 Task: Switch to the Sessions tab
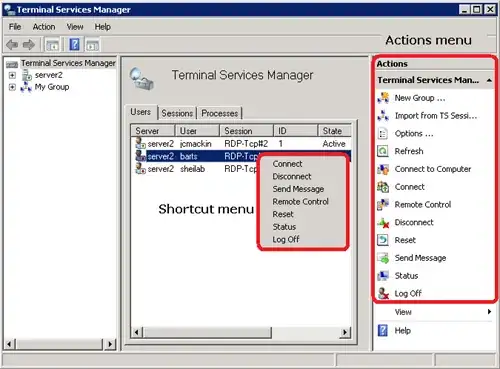tap(177, 113)
